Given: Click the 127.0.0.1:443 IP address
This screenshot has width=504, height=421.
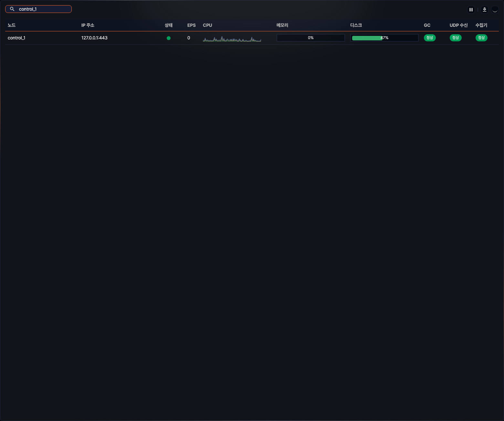Looking at the screenshot, I should click(94, 38).
